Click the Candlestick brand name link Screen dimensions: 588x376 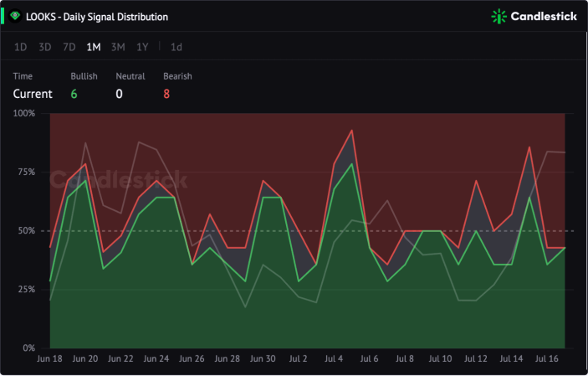coord(544,16)
